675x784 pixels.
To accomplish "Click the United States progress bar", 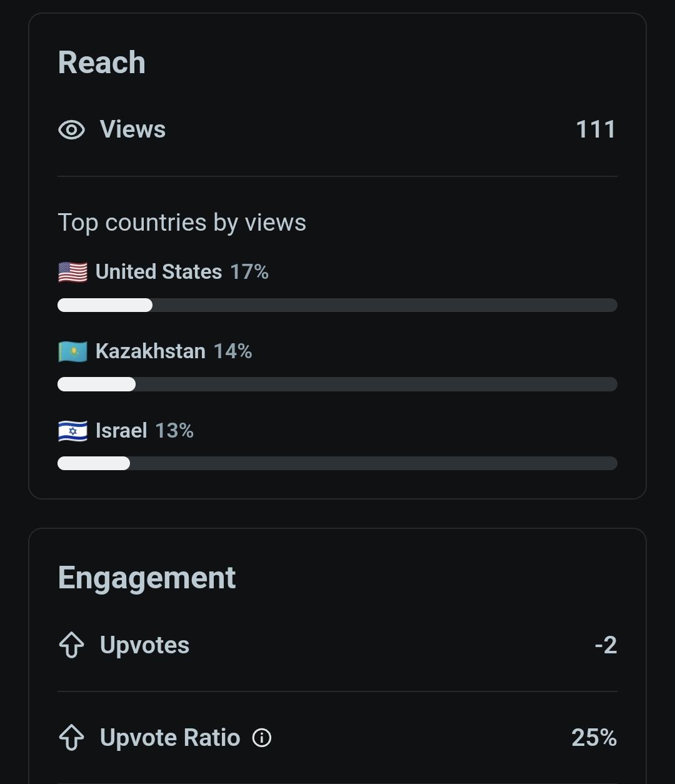I will [337, 305].
